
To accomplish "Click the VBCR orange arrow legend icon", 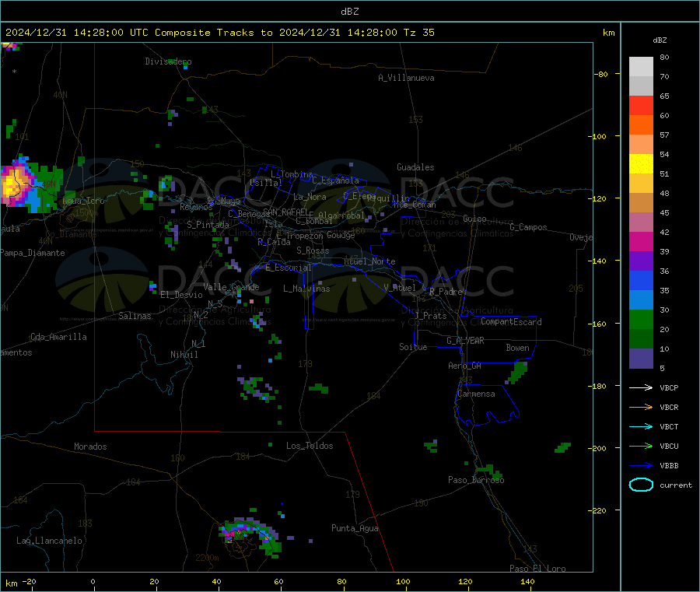I will (641, 407).
